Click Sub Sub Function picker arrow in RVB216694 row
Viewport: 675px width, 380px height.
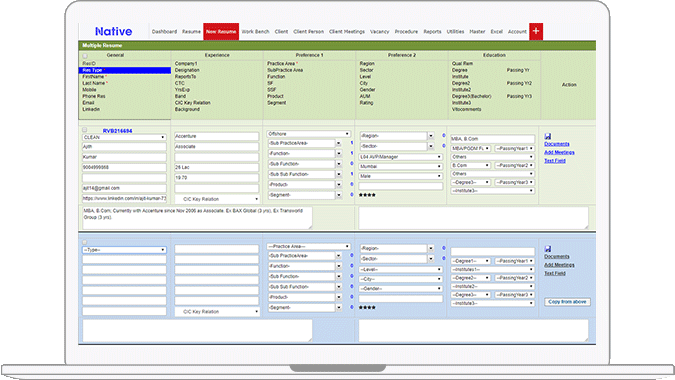(339, 174)
